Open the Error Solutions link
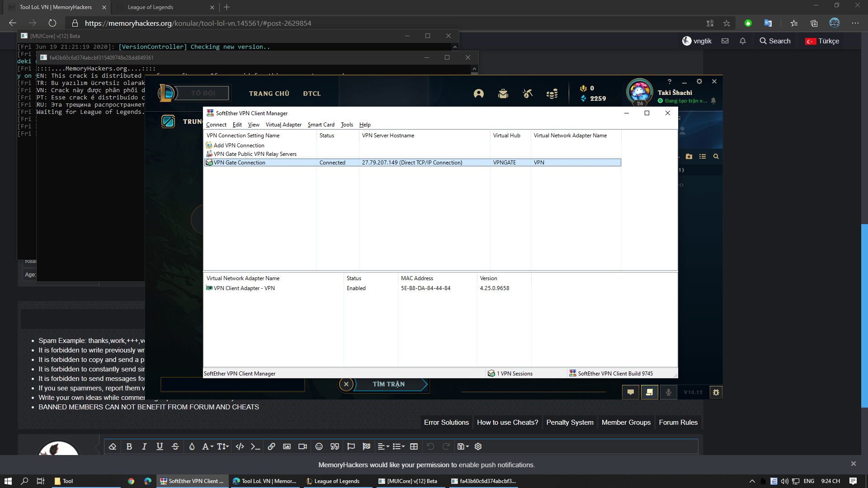 pyautogui.click(x=446, y=422)
